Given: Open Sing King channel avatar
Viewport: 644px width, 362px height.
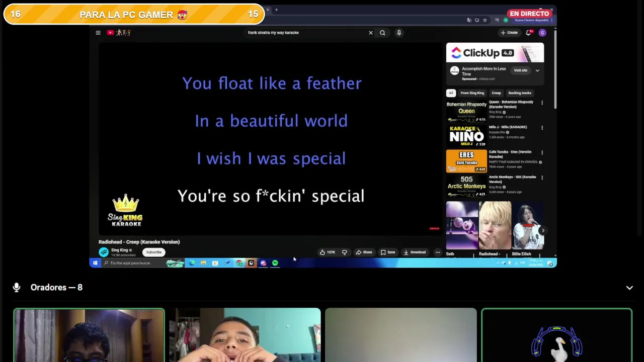Looking at the screenshot, I should tap(104, 252).
